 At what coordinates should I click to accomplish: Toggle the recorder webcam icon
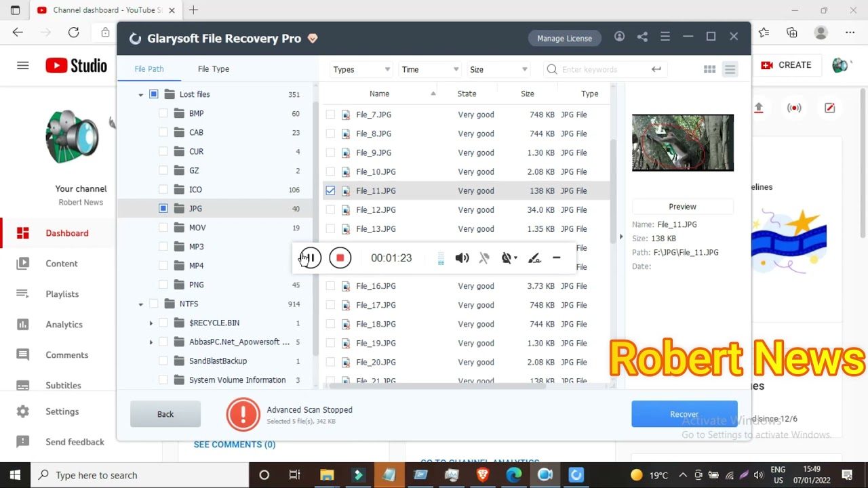coord(506,258)
